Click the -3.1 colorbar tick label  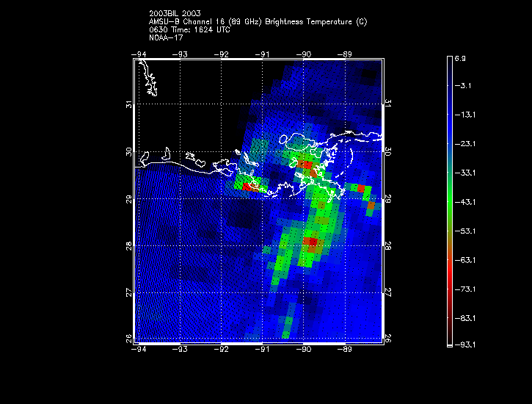pyautogui.click(x=463, y=85)
